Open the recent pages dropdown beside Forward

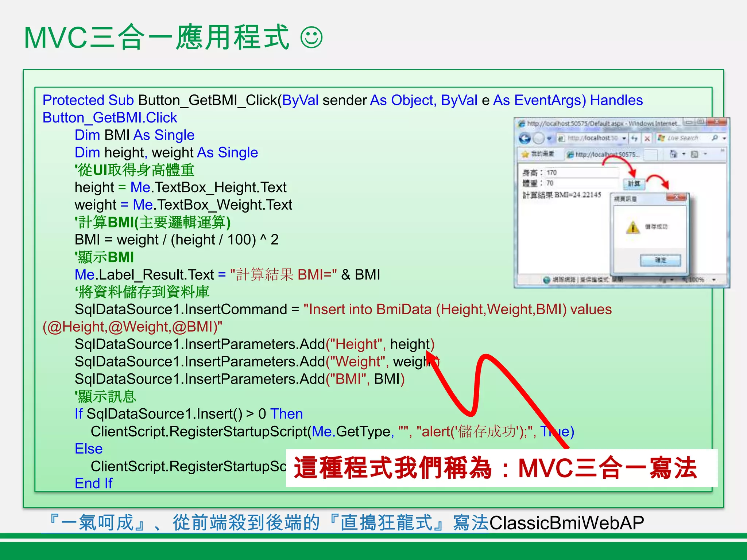[549, 139]
